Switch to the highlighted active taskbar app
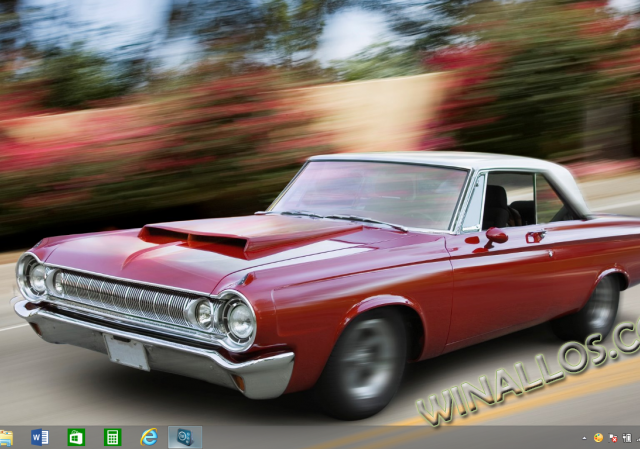The height and width of the screenshot is (449, 640). point(184,437)
